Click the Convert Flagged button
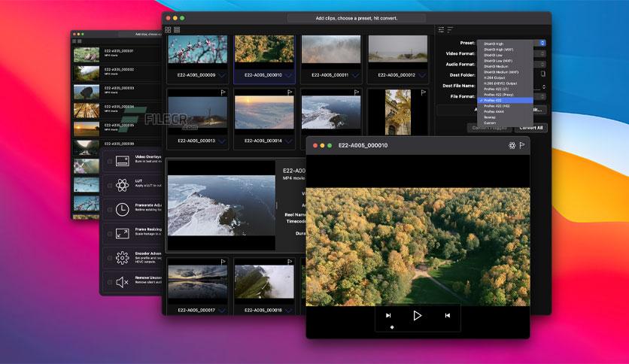Image resolution: width=629 pixels, height=364 pixels. pyautogui.click(x=489, y=128)
